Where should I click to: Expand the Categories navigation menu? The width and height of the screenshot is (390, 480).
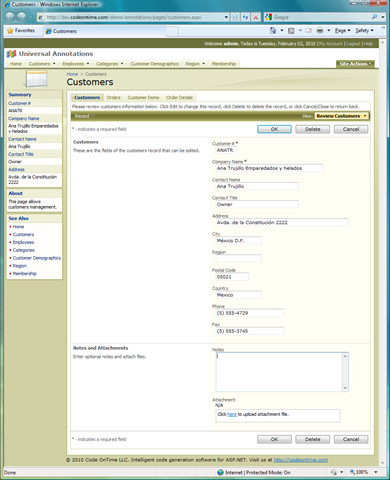(122, 64)
